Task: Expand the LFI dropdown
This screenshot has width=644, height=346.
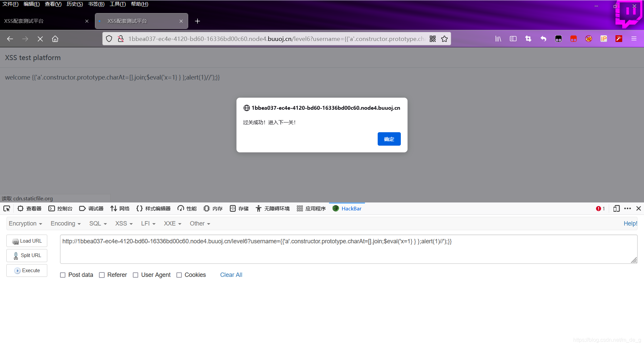Action: pos(148,224)
